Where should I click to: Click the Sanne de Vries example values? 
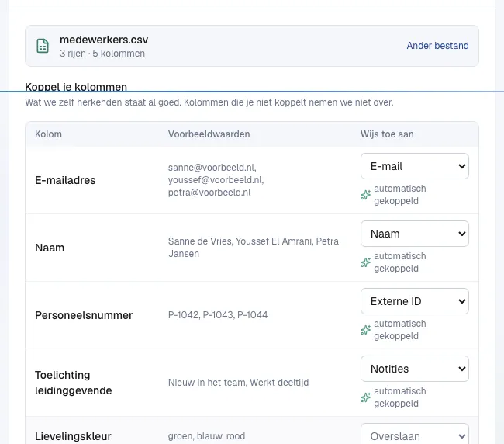point(254,248)
